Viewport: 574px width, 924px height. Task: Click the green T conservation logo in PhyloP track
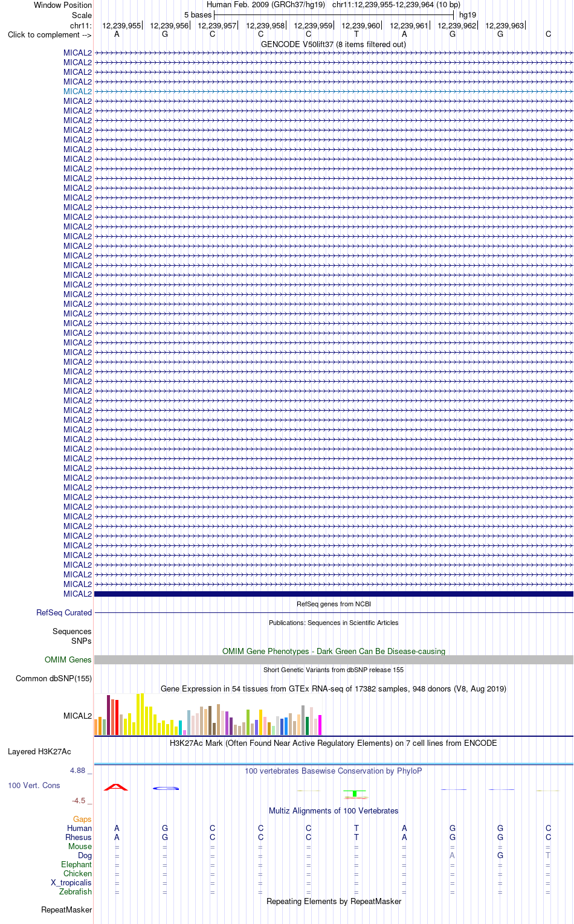355,794
